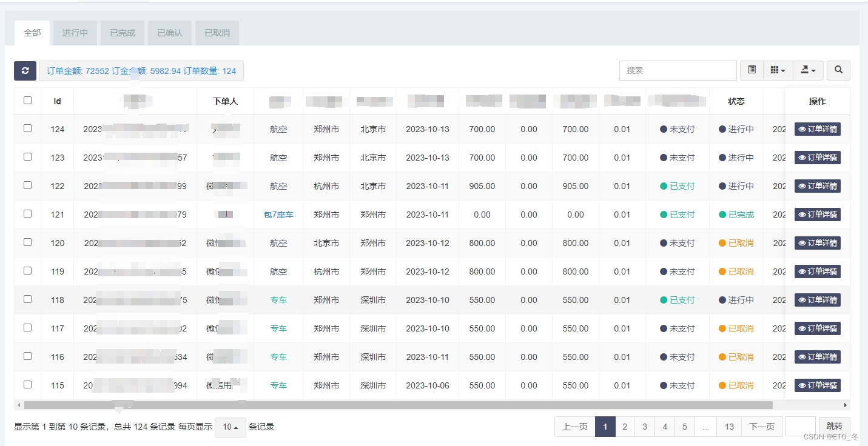The height and width of the screenshot is (446, 868).
Task: Jump to page 2 in pagination
Action: (x=625, y=427)
